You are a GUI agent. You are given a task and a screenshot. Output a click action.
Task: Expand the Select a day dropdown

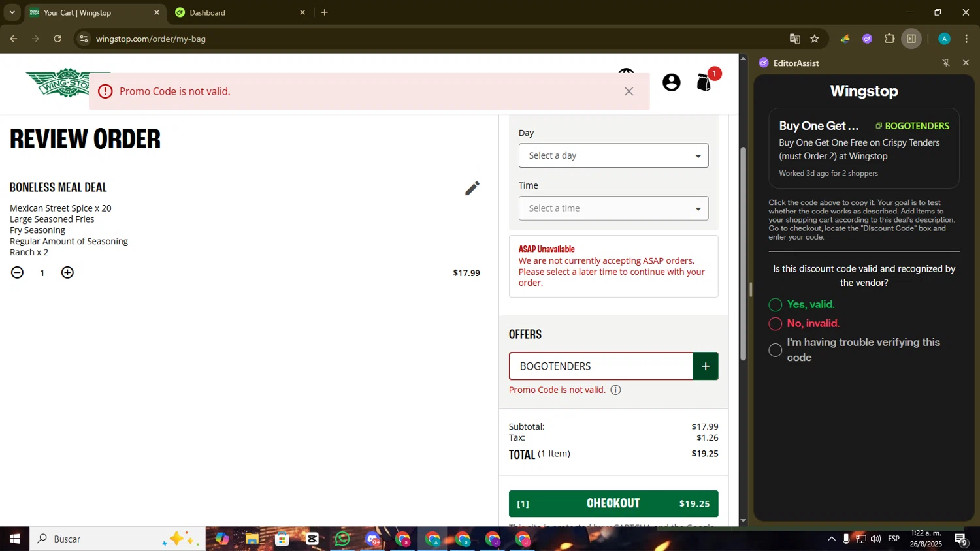613,155
